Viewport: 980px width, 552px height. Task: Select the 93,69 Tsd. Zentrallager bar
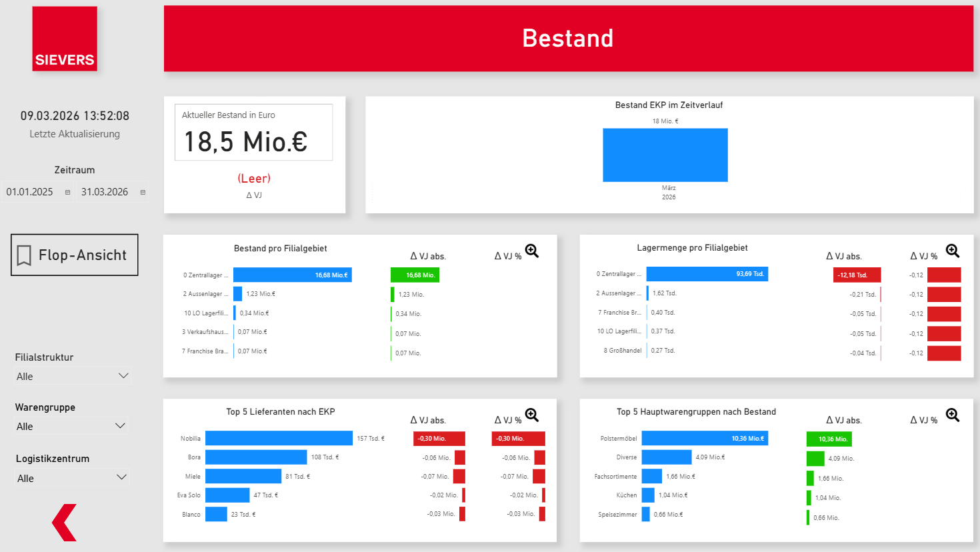pos(707,274)
